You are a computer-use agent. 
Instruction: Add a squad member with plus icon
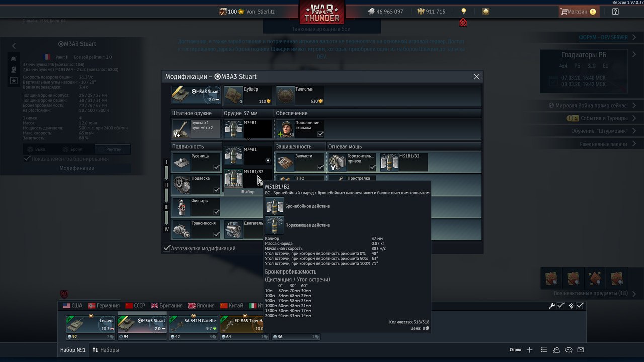tap(529, 350)
